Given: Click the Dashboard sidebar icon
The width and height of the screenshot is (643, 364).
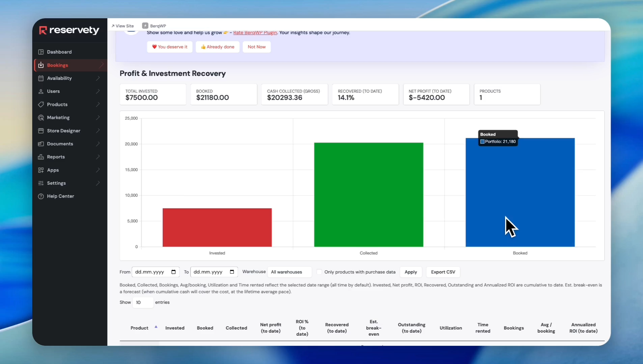Looking at the screenshot, I should pos(41,52).
